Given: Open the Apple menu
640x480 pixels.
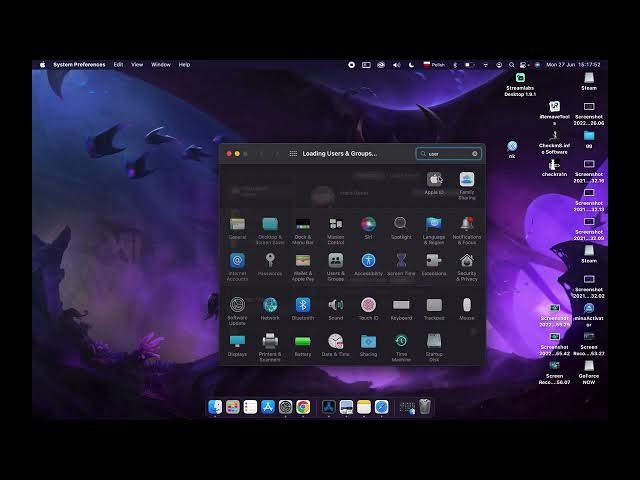Looking at the screenshot, I should click(x=42, y=64).
